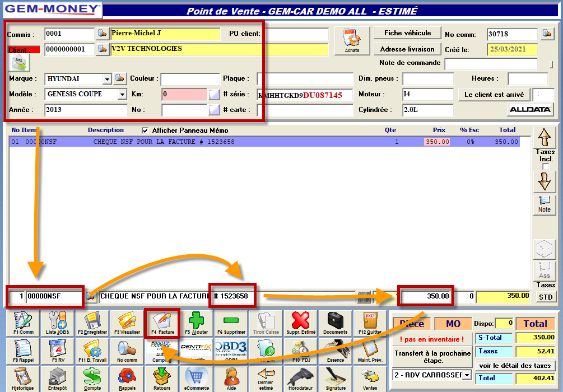Screen dimensions: 563x392
Task: Click the Note button icon
Action: [x=545, y=205]
